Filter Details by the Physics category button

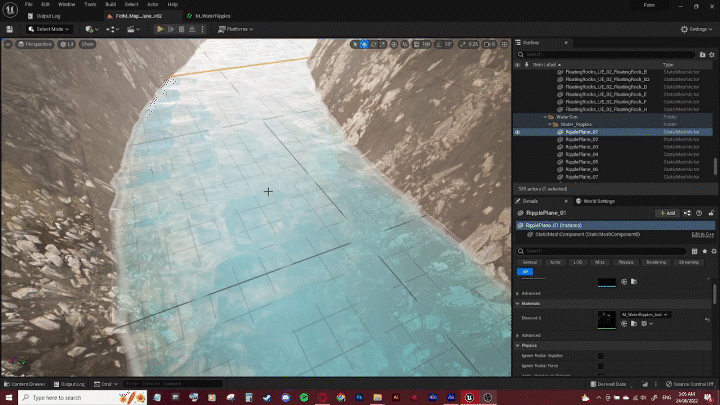click(x=625, y=262)
